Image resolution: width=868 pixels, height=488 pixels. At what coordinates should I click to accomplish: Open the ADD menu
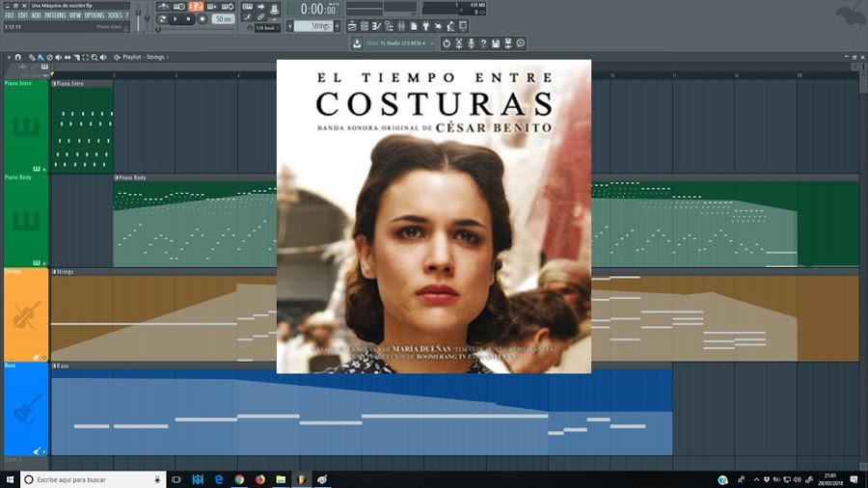tap(36, 15)
